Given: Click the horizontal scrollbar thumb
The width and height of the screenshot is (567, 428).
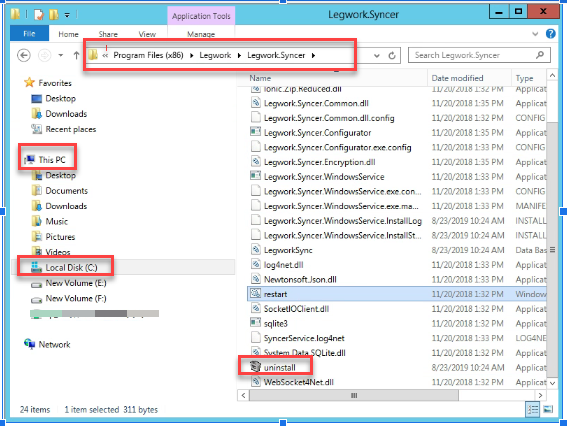Looking at the screenshot, I should pyautogui.click(x=354, y=395).
